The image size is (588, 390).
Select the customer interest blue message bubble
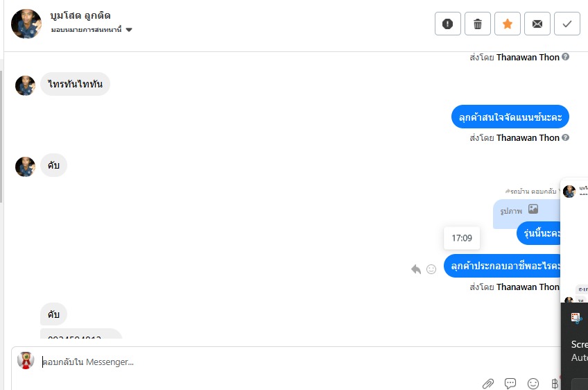coord(510,117)
